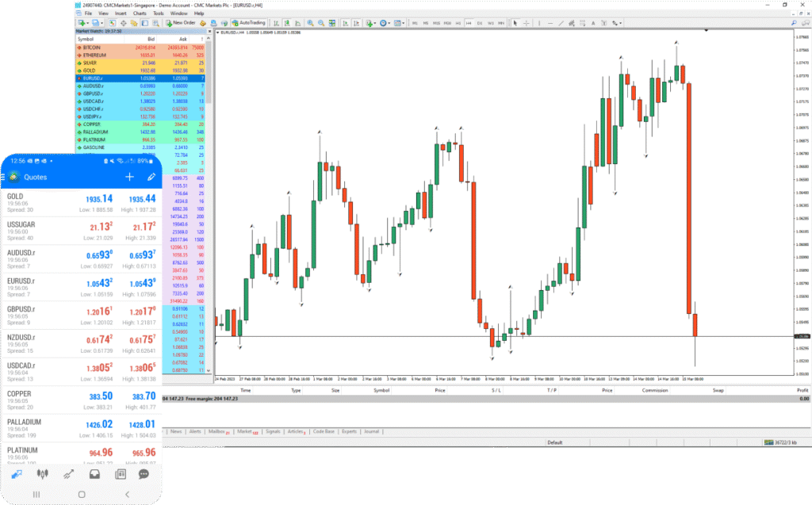Open the periods clock dropdown
This screenshot has width=812, height=505.
pyautogui.click(x=385, y=23)
